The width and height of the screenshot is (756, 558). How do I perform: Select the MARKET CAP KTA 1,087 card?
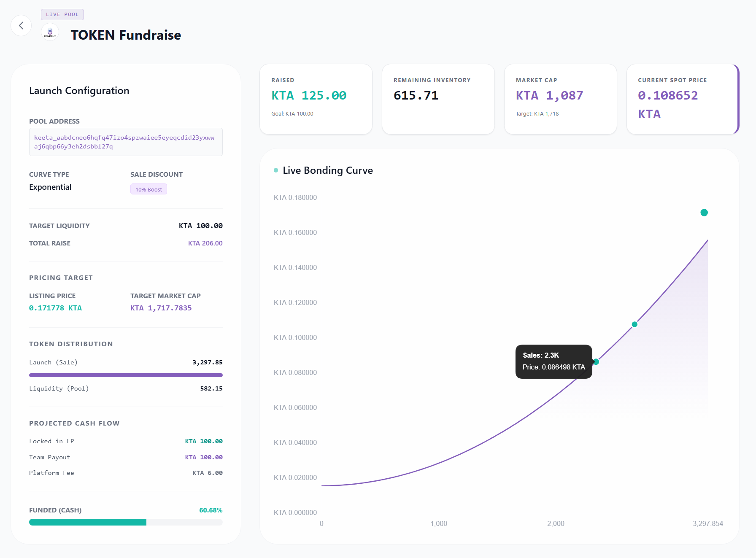[560, 99]
